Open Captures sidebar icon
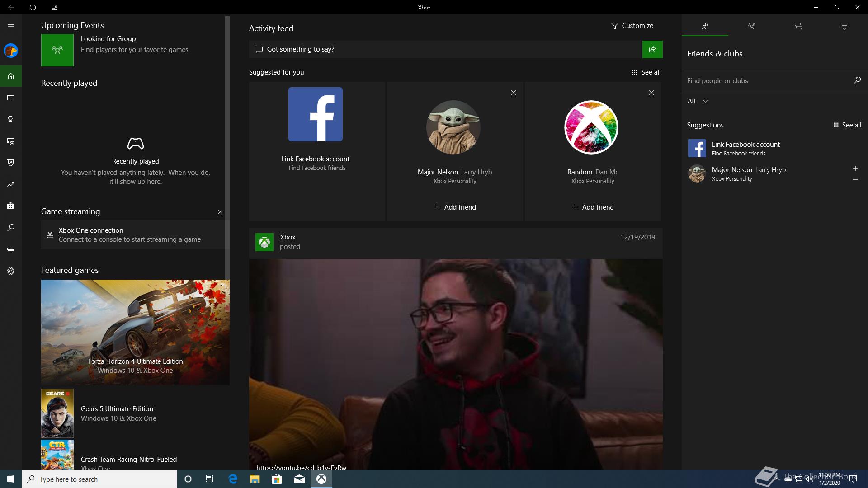 tap(11, 141)
